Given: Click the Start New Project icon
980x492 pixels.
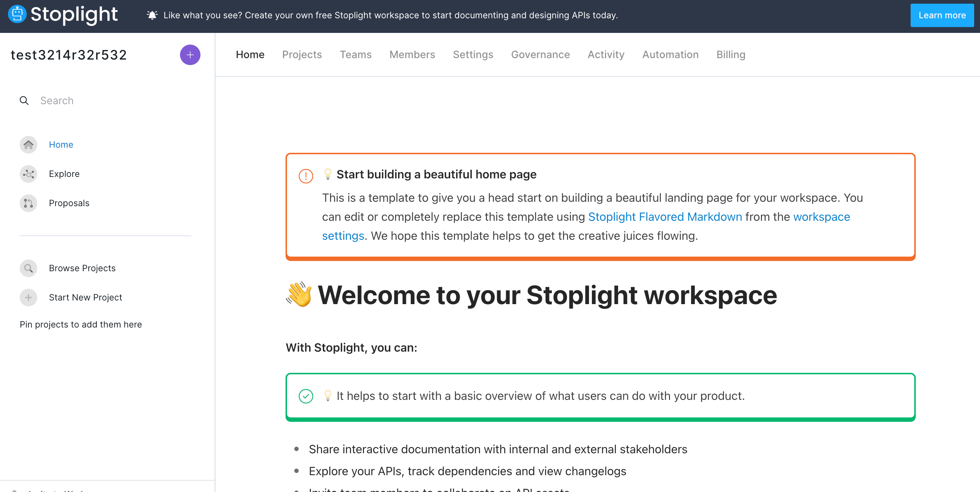Looking at the screenshot, I should pyautogui.click(x=28, y=297).
